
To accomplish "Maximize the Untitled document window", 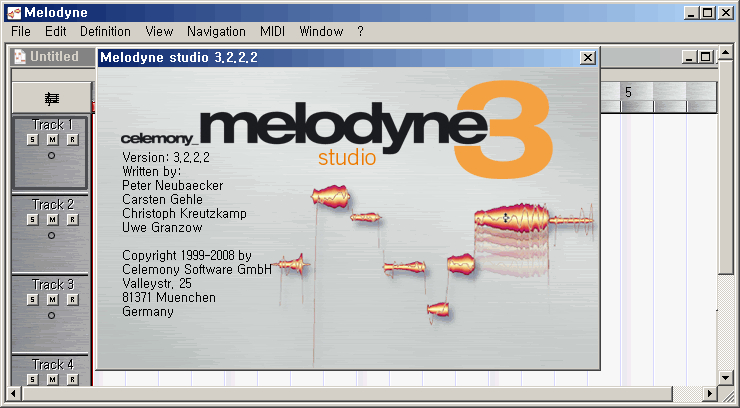I will 705,58.
